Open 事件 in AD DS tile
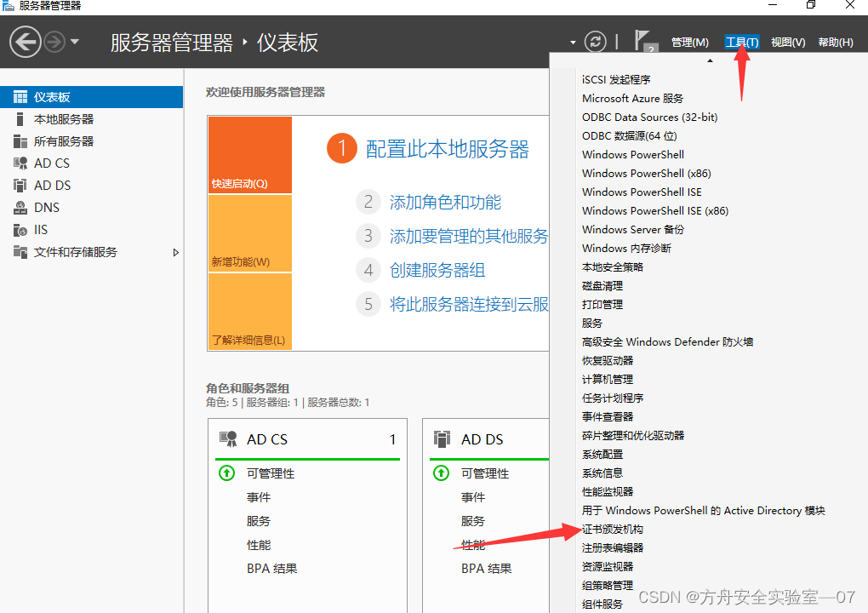Screen dimensions: 868x613 pyautogui.click(x=473, y=497)
